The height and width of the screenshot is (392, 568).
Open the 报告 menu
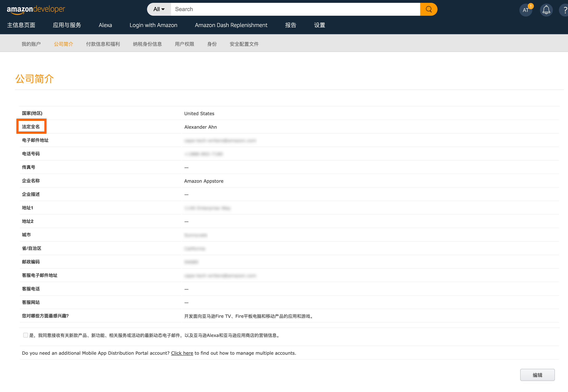(290, 25)
